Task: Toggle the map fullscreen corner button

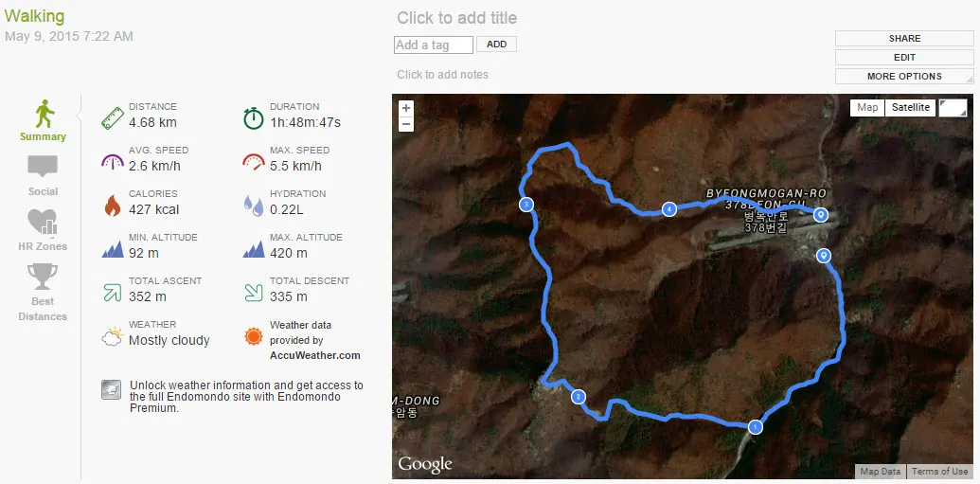Action: point(953,107)
